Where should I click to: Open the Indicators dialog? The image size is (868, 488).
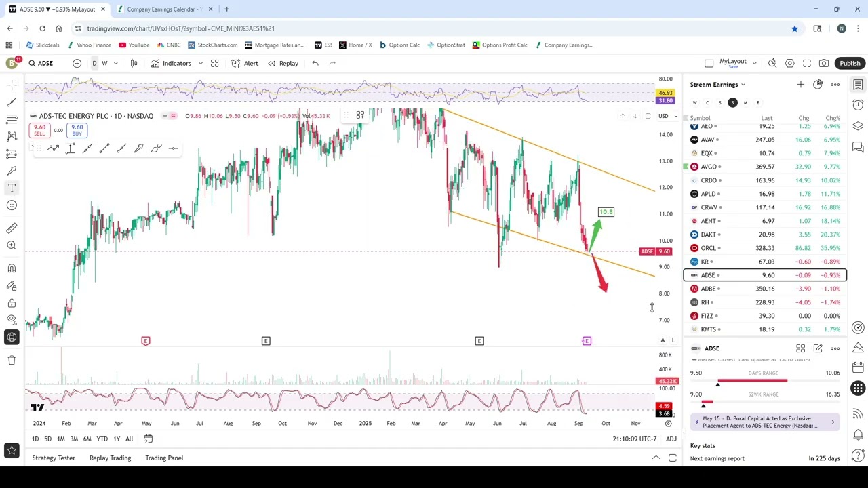pos(171,63)
